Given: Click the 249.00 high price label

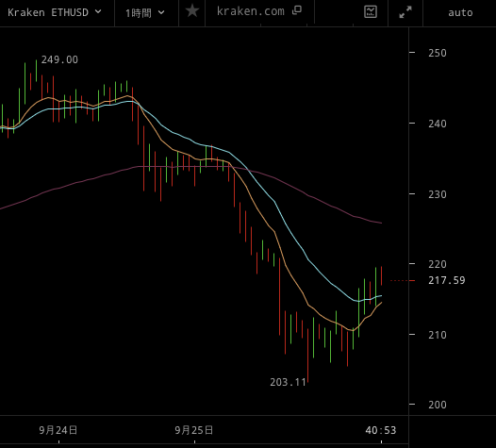Looking at the screenshot, I should point(59,59).
